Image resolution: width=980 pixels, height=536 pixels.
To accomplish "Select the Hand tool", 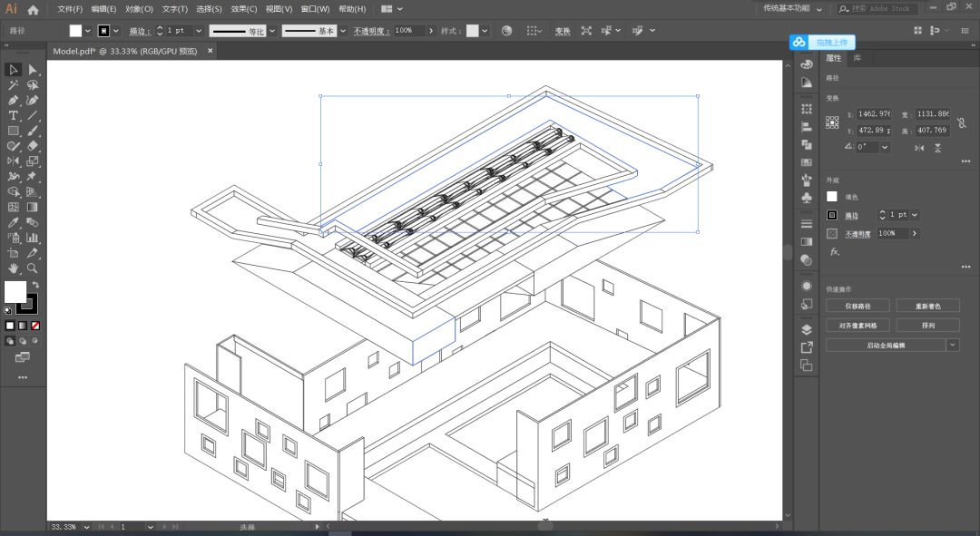I will [x=13, y=268].
